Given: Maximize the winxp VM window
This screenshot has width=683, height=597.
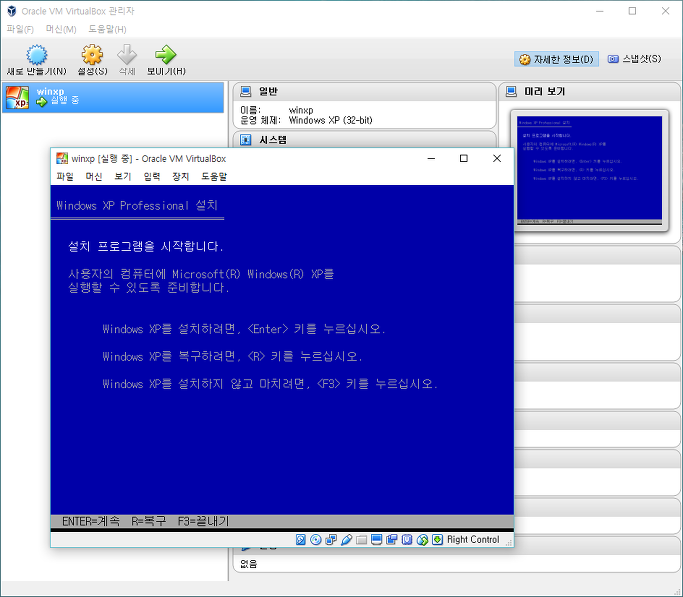Looking at the screenshot, I should pos(464,159).
